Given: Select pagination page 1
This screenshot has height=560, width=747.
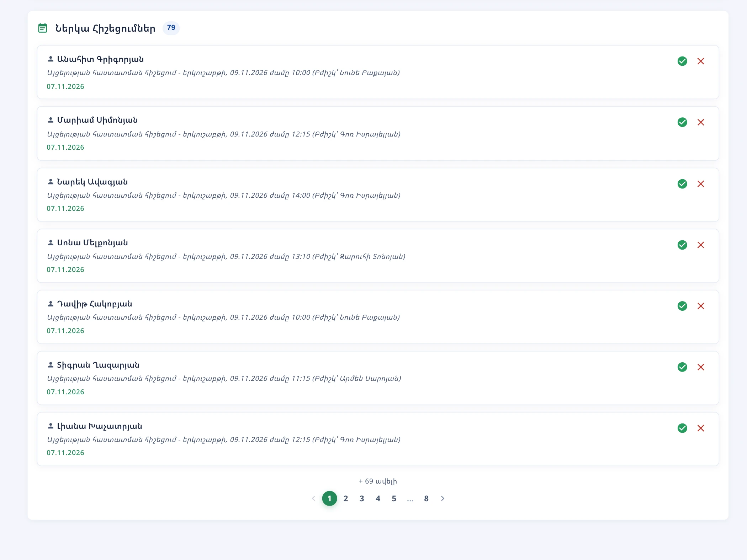Looking at the screenshot, I should 329,498.
